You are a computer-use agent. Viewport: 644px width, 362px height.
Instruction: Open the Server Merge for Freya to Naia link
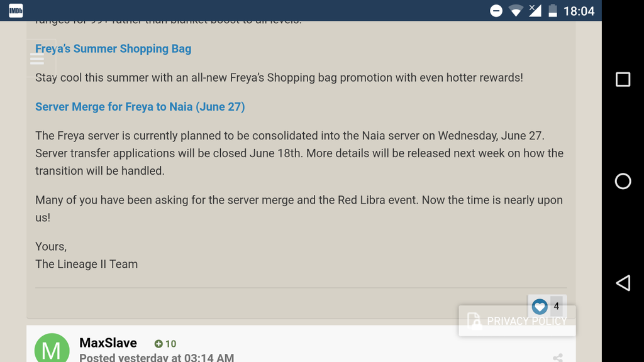coord(140,107)
